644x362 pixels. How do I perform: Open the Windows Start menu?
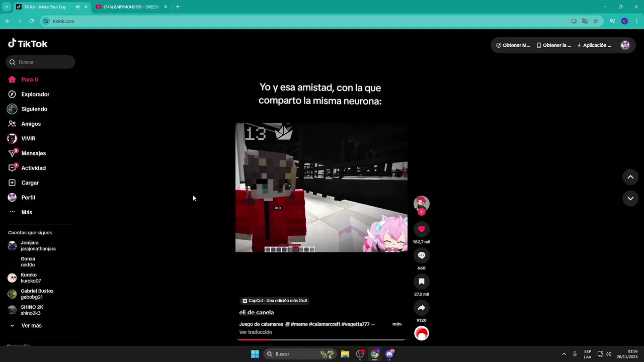click(x=255, y=354)
